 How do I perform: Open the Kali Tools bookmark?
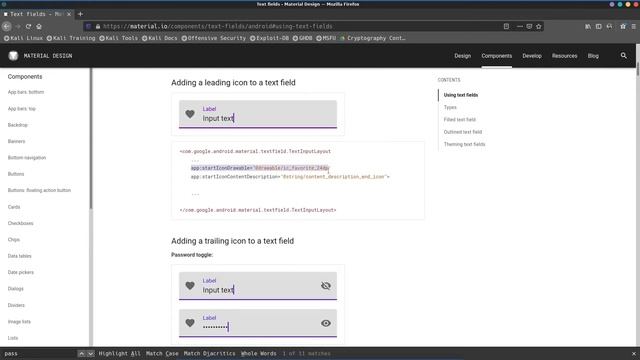(119, 38)
